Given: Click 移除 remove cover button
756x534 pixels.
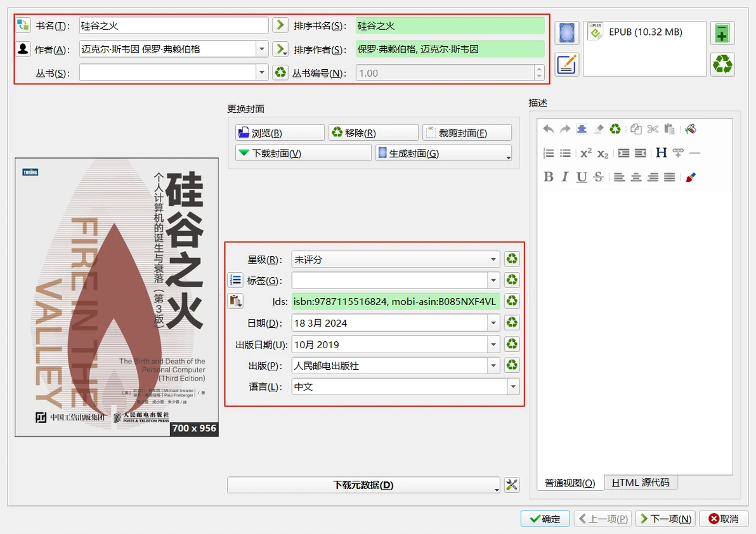Looking at the screenshot, I should tap(373, 133).
